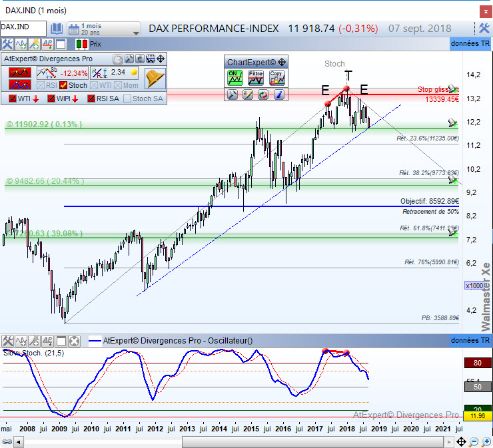Click the données TR label on price panel
Viewport: 493px width, 448px height.
(470, 43)
